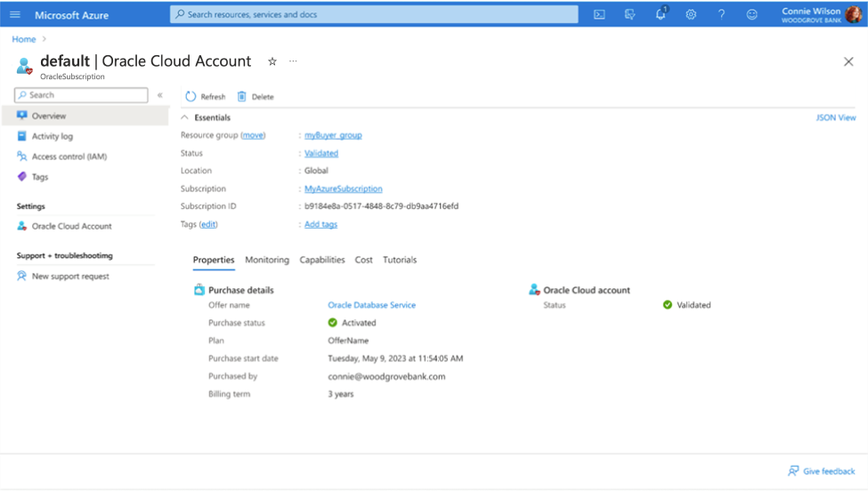Open the hamburger portal menu
Image resolution: width=868 pixels, height=491 pixels.
pos(15,15)
